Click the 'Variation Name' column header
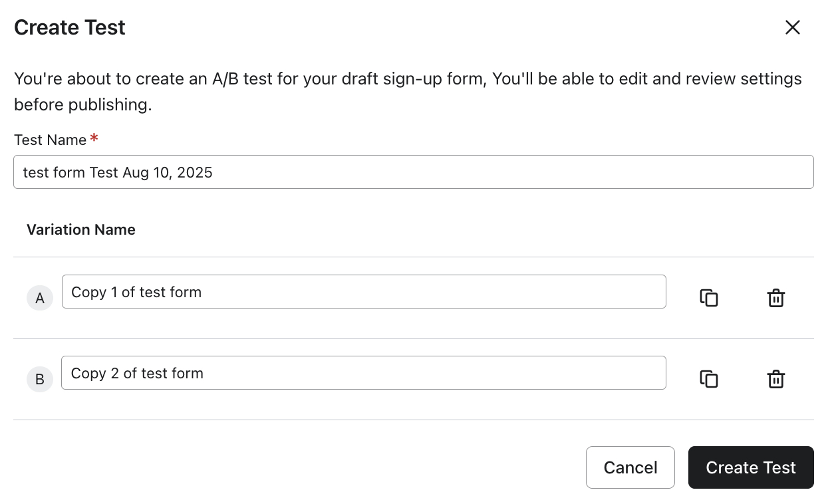The height and width of the screenshot is (504, 830). pyautogui.click(x=81, y=230)
